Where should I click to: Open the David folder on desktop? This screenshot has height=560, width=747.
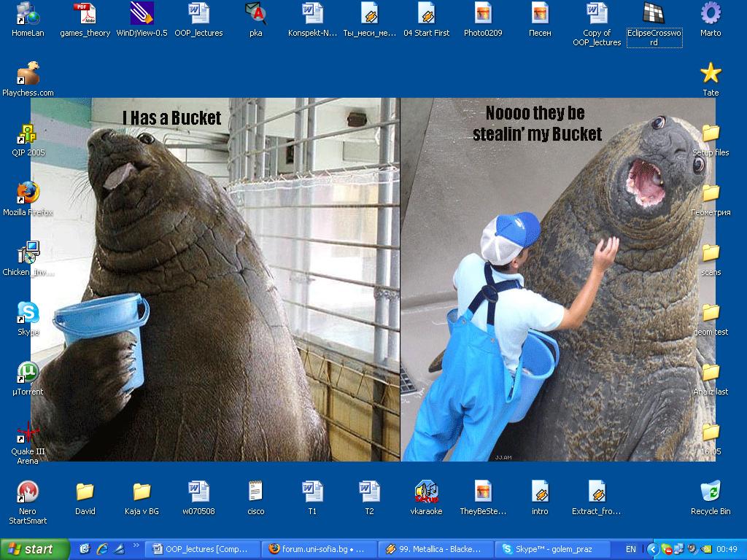[x=85, y=492]
